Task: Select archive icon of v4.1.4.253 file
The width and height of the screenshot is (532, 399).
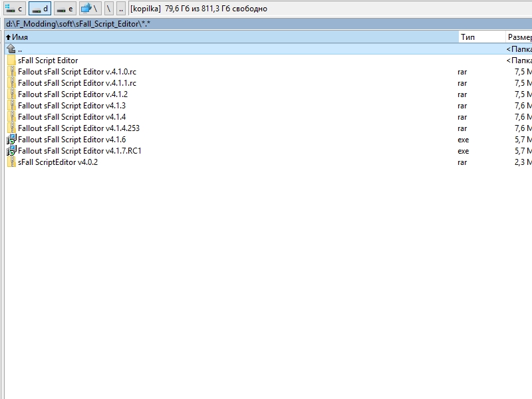Action: click(11, 128)
